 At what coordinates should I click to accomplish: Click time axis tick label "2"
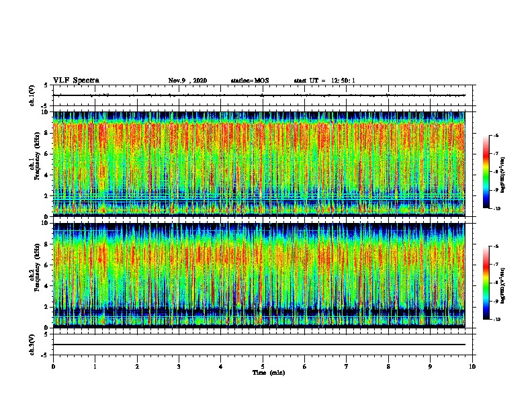(137, 367)
